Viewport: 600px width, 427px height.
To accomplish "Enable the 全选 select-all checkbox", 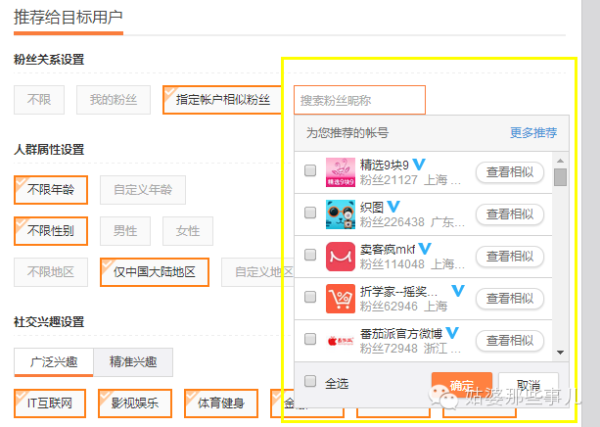I will pyautogui.click(x=310, y=381).
